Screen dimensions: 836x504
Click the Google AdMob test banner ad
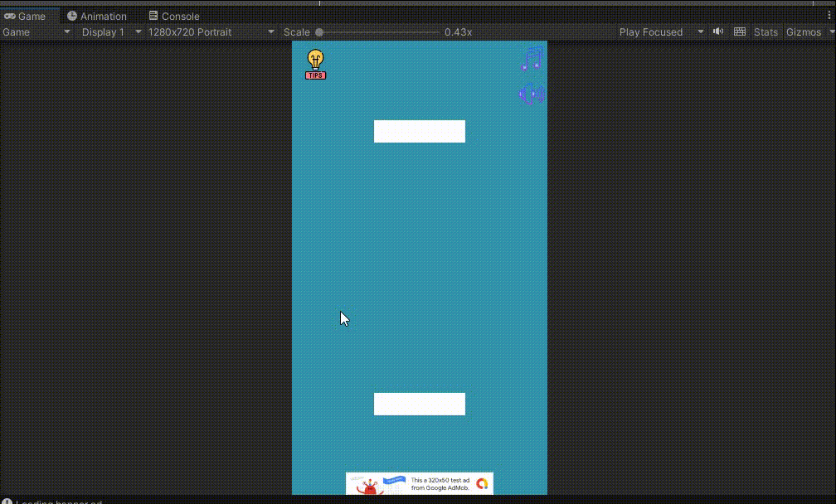(419, 483)
